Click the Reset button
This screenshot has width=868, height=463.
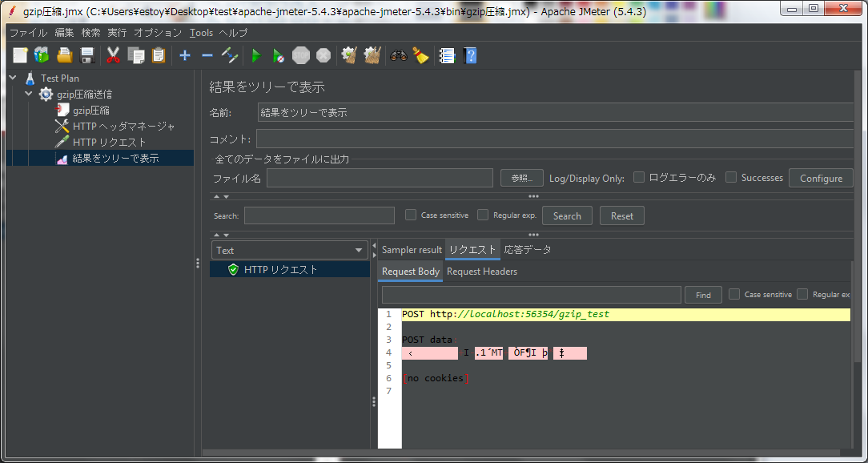[621, 216]
